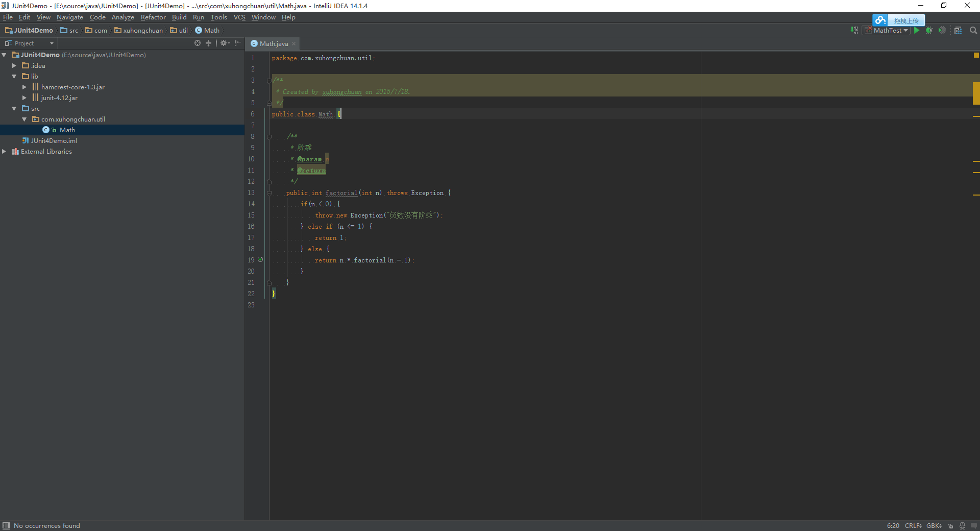Collapse the lib folder
Viewport: 980px width, 531px height.
click(14, 77)
